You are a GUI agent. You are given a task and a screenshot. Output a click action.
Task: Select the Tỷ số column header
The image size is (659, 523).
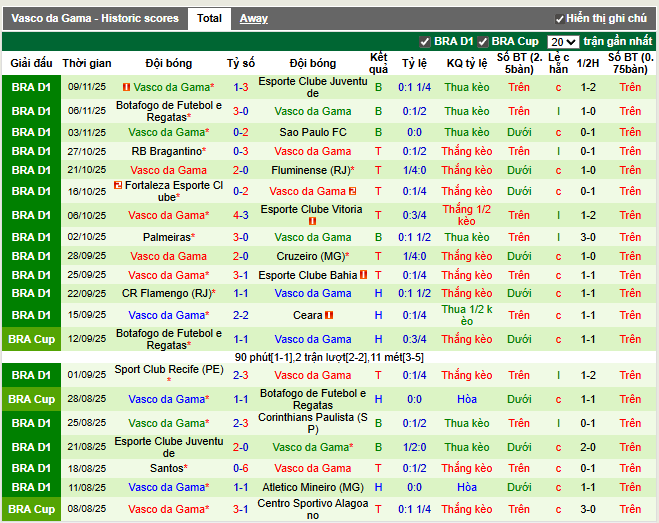[x=241, y=63]
